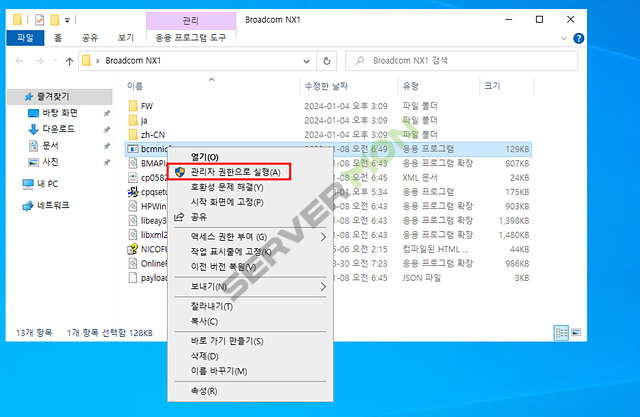Go up one folder level arrow
The width and height of the screenshot is (640, 417).
point(69,61)
